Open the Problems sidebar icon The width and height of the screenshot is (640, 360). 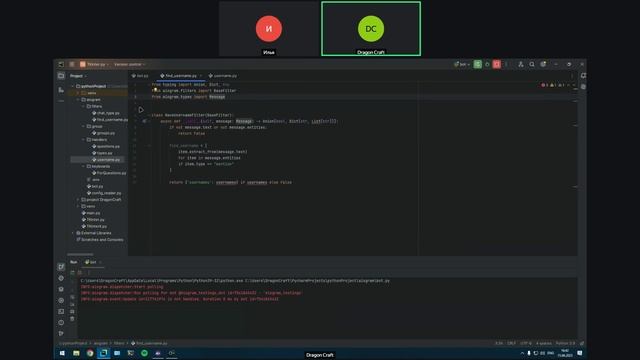pos(61,322)
